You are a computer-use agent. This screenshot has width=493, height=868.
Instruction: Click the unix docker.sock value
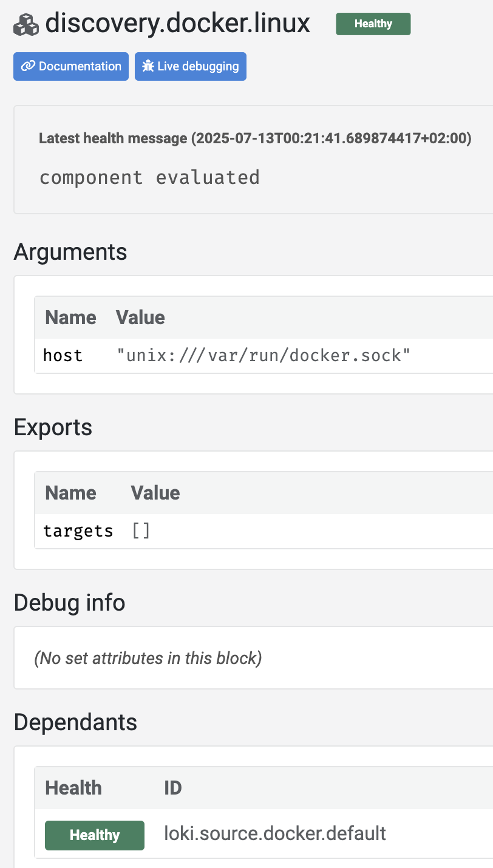pyautogui.click(x=264, y=355)
